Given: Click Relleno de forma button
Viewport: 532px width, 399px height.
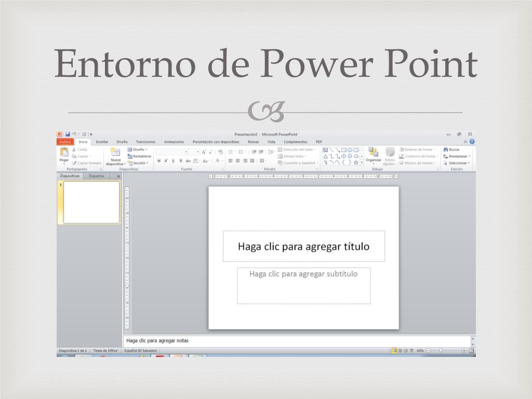Looking at the screenshot, I should (x=417, y=150).
